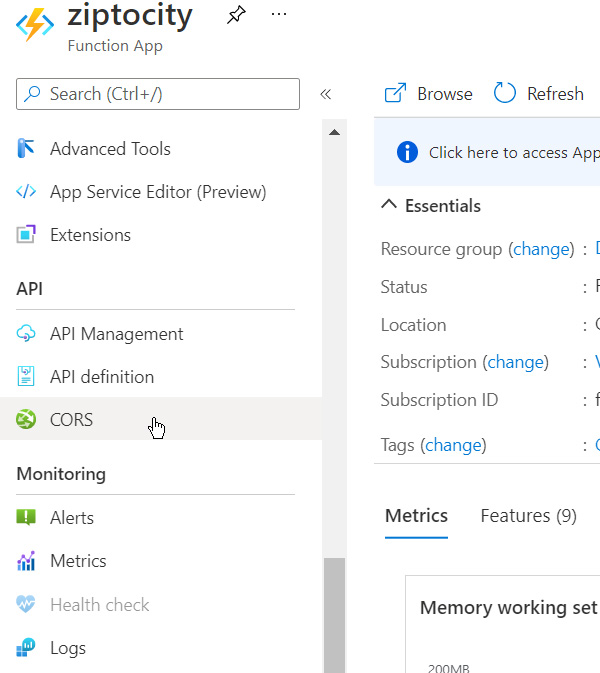Image resolution: width=600 pixels, height=673 pixels.
Task: Click the App Service Editor code icon
Action: tap(26, 191)
